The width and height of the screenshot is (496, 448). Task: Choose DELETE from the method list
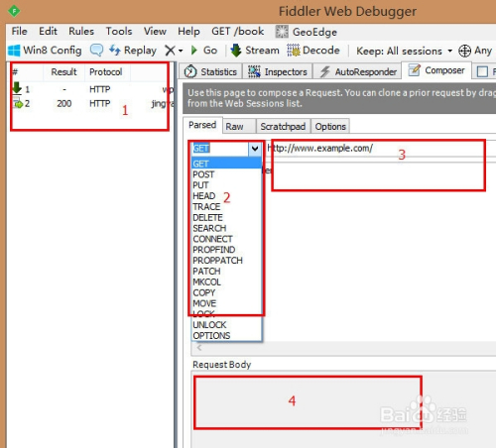coord(226,217)
